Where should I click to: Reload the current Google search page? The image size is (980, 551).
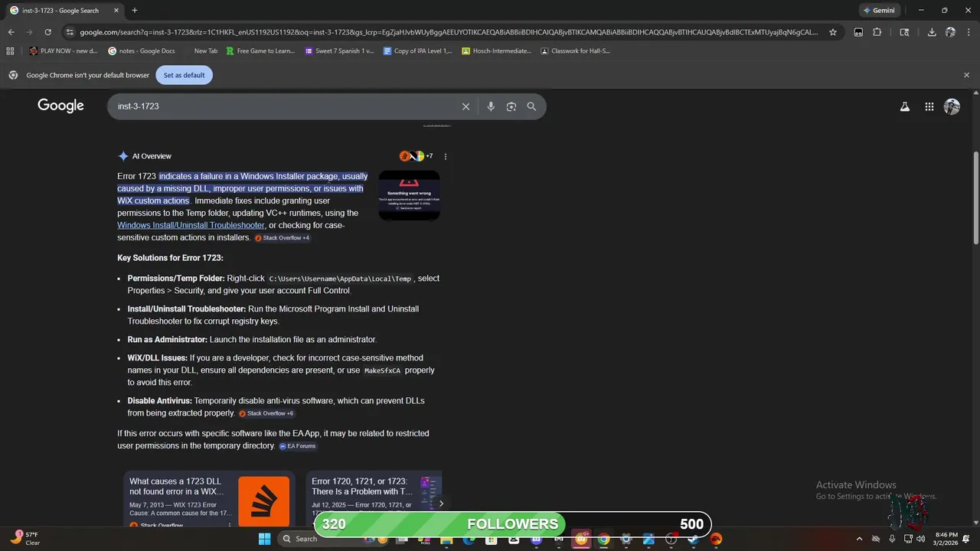(x=47, y=32)
